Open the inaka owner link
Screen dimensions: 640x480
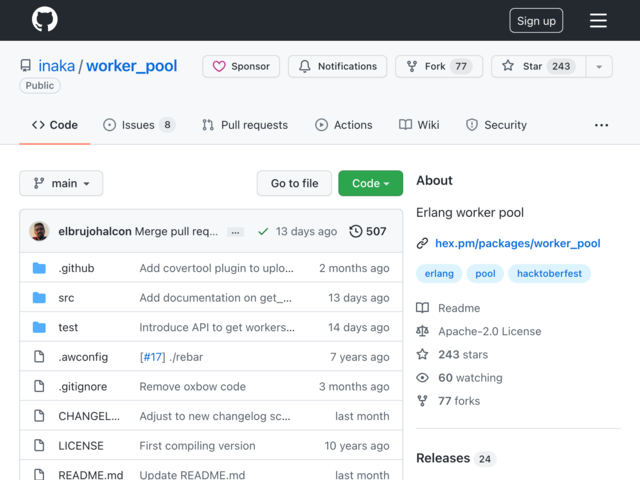[57, 66]
